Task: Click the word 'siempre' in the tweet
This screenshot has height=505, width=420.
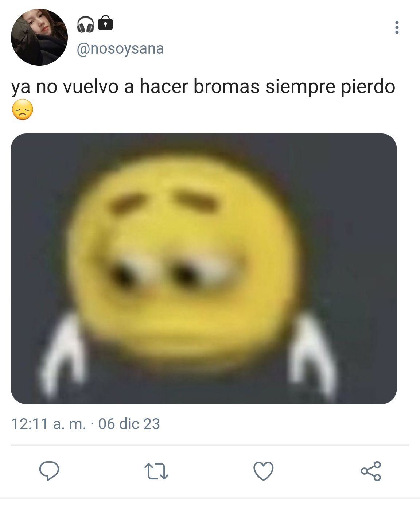Action: pyautogui.click(x=300, y=87)
